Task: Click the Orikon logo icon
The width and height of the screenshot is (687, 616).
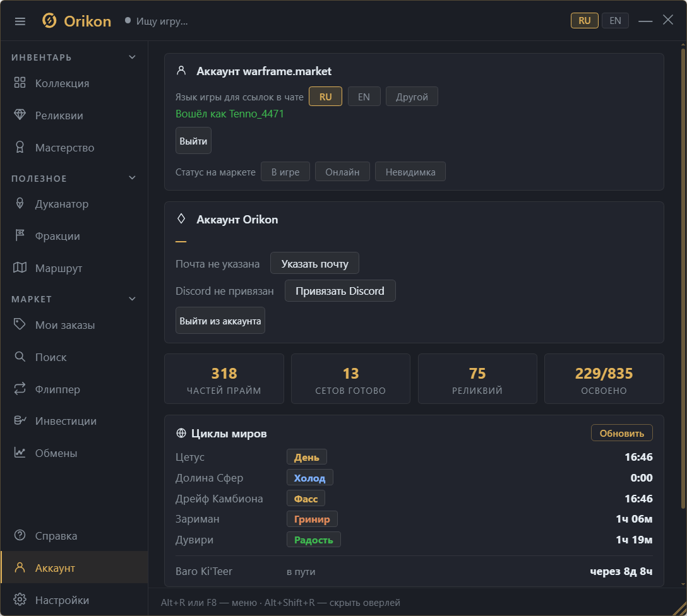Action: [x=49, y=21]
